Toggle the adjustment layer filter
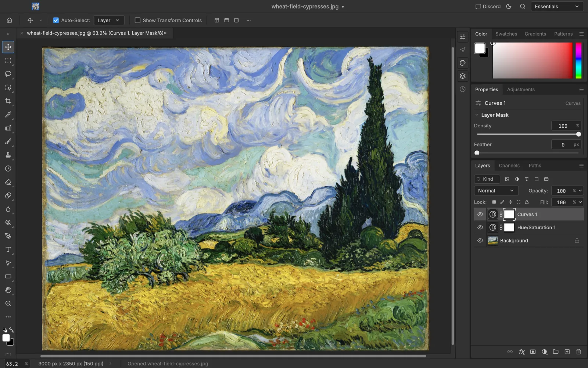The height and width of the screenshot is (368, 588). coord(517,179)
